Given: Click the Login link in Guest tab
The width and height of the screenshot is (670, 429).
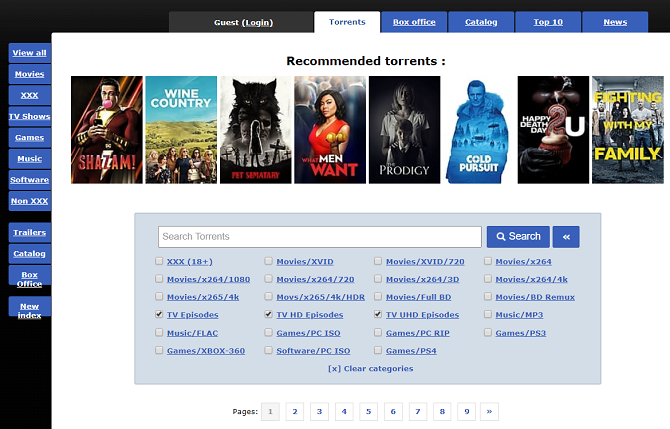Looking at the screenshot, I should (258, 23).
